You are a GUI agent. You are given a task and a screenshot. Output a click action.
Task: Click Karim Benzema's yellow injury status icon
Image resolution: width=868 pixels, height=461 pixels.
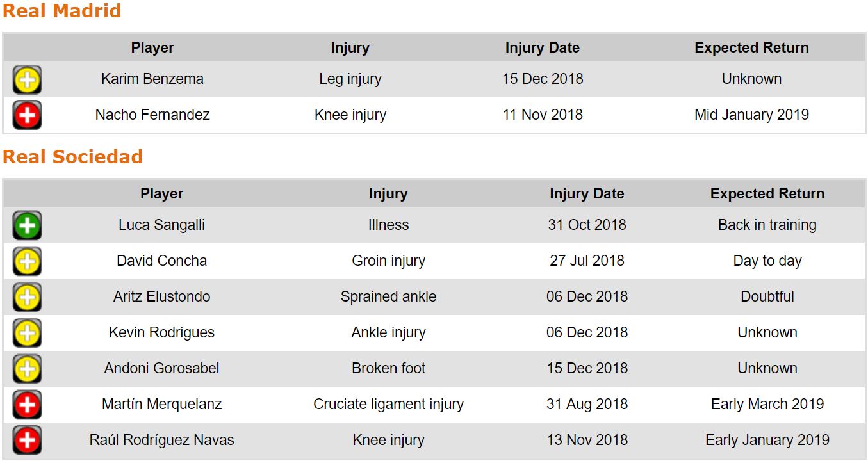tap(27, 80)
